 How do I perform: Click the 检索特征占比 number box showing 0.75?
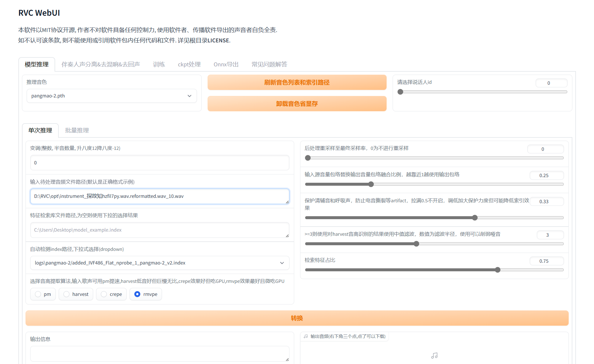point(547,261)
